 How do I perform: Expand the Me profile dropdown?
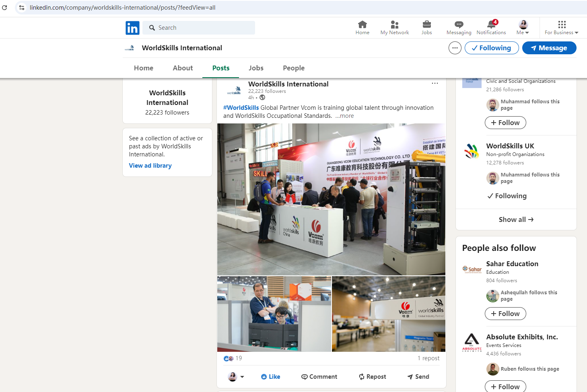(523, 27)
